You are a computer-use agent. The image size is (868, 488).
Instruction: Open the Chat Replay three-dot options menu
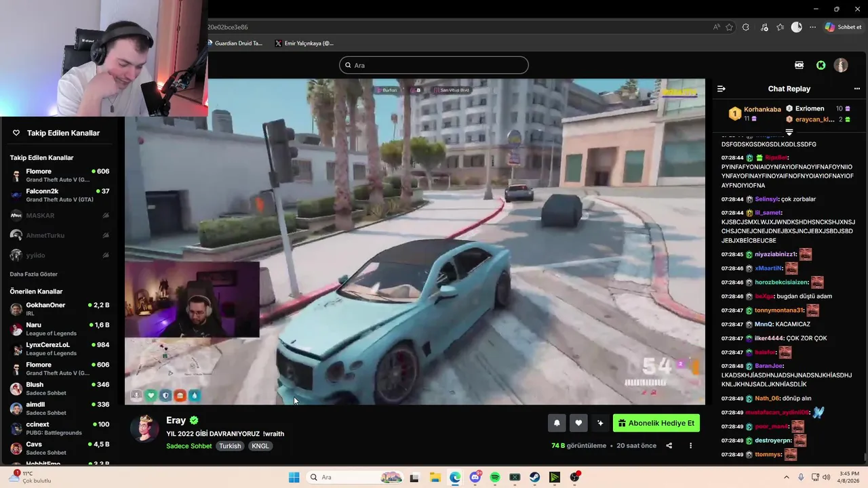point(856,89)
